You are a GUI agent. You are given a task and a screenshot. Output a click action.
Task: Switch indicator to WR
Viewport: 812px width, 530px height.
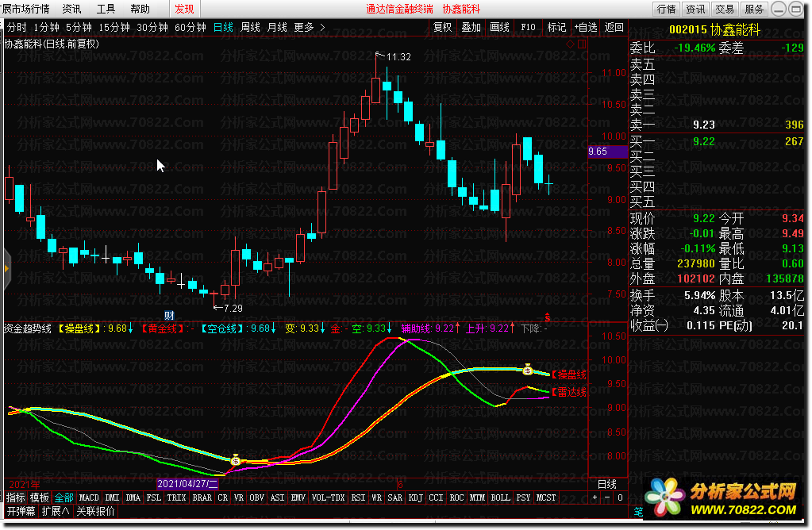pyautogui.click(x=376, y=497)
